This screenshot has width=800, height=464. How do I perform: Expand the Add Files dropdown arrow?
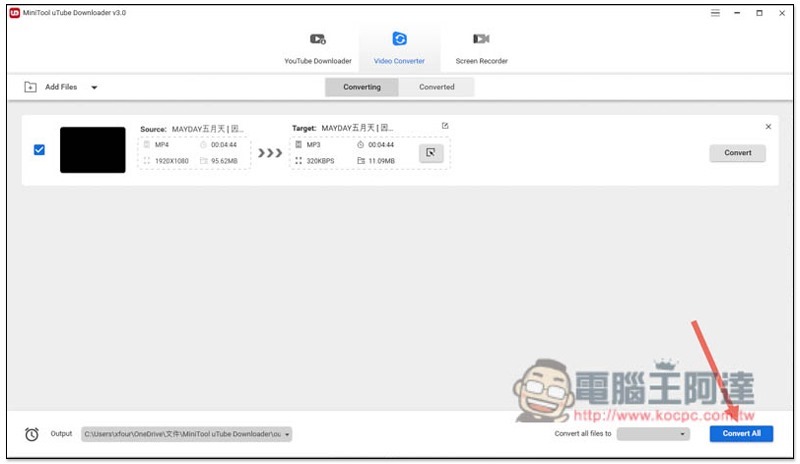94,87
